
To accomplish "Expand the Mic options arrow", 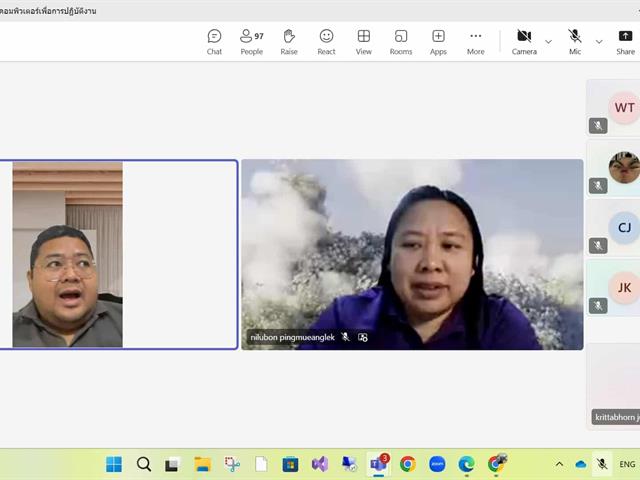I will (599, 41).
